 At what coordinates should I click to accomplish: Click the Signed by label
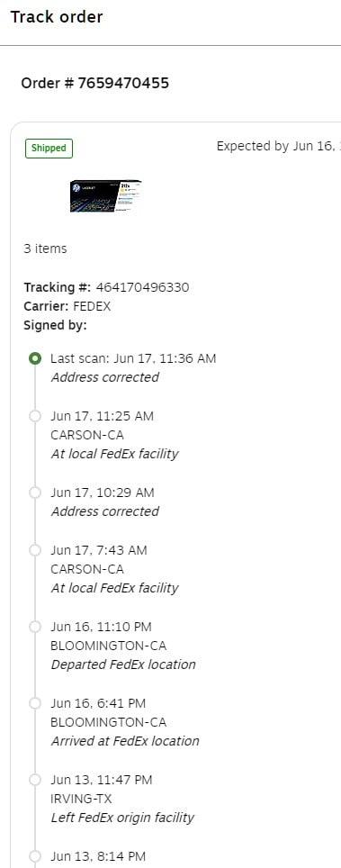click(x=55, y=326)
